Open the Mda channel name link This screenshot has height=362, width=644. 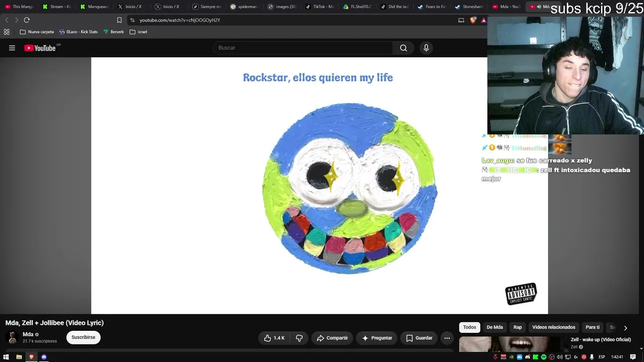(x=28, y=334)
